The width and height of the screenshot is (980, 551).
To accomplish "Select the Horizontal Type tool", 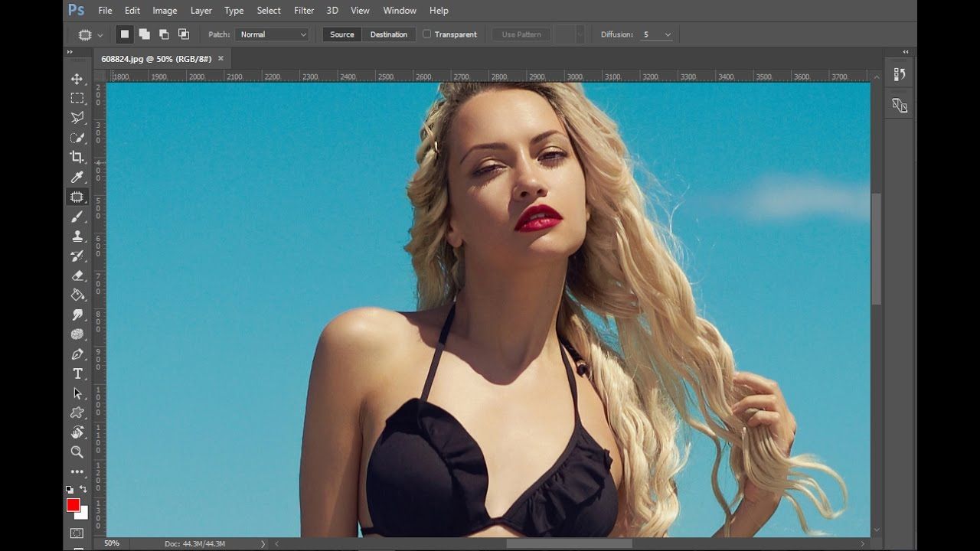I will tap(77, 373).
